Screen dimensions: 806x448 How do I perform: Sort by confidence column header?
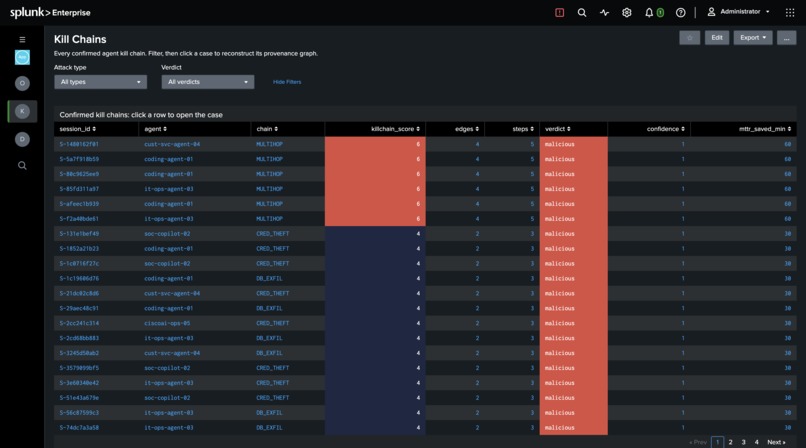pos(666,129)
